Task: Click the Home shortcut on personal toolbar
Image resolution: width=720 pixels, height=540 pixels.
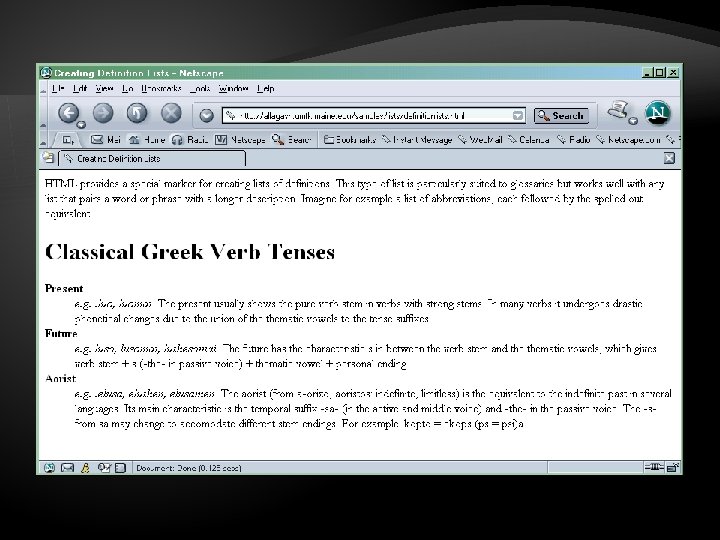Action: [x=146, y=140]
